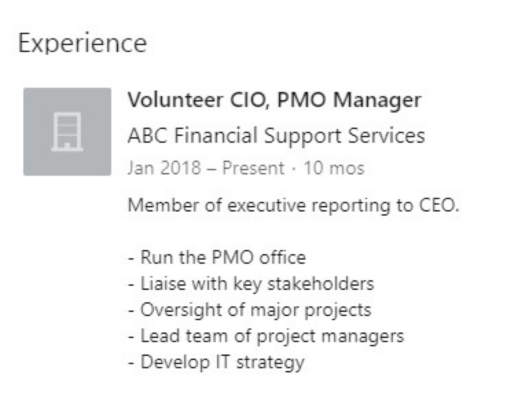This screenshot has height=420, width=529.
Task: Click the 'Develop IT strategy' bullet
Action: (216, 363)
